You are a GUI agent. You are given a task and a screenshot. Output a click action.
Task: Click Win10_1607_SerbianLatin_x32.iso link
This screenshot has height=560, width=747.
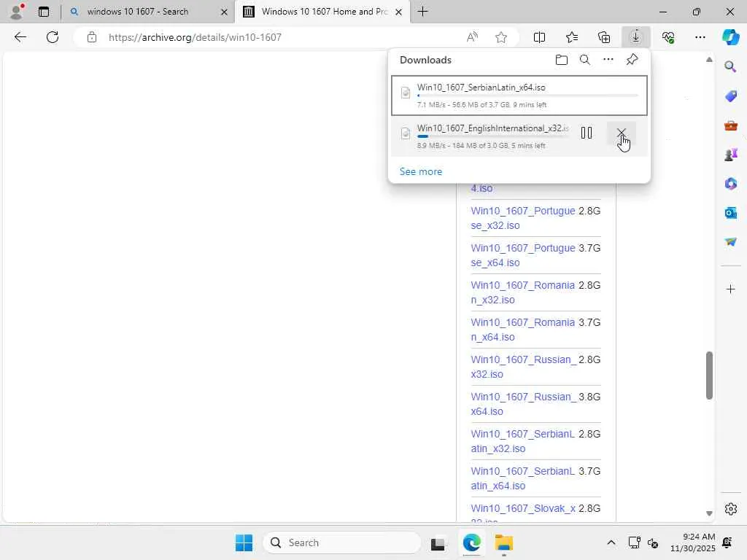522,441
